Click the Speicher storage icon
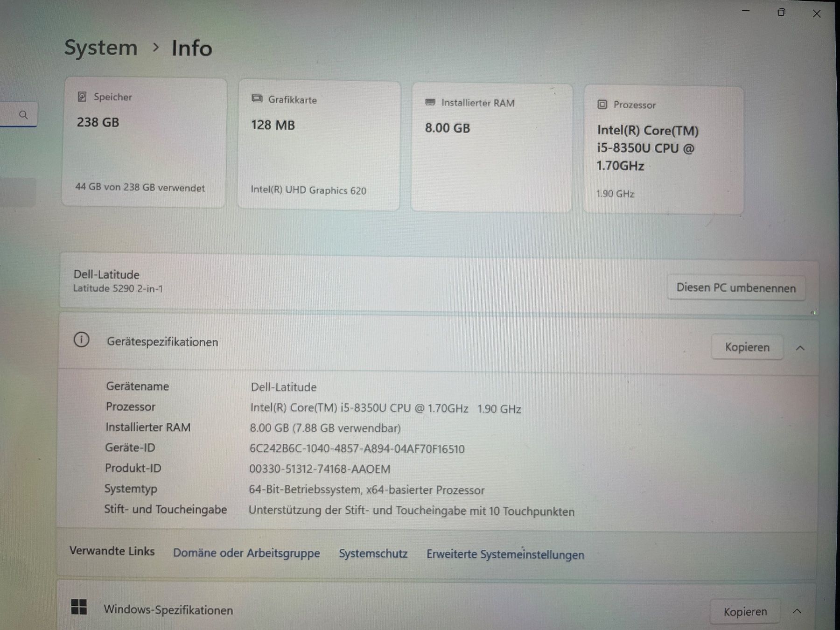 coord(82,97)
